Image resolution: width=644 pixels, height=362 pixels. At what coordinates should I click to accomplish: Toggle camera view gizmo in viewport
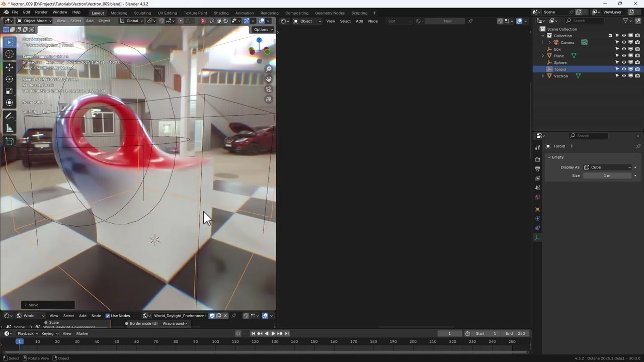269,89
